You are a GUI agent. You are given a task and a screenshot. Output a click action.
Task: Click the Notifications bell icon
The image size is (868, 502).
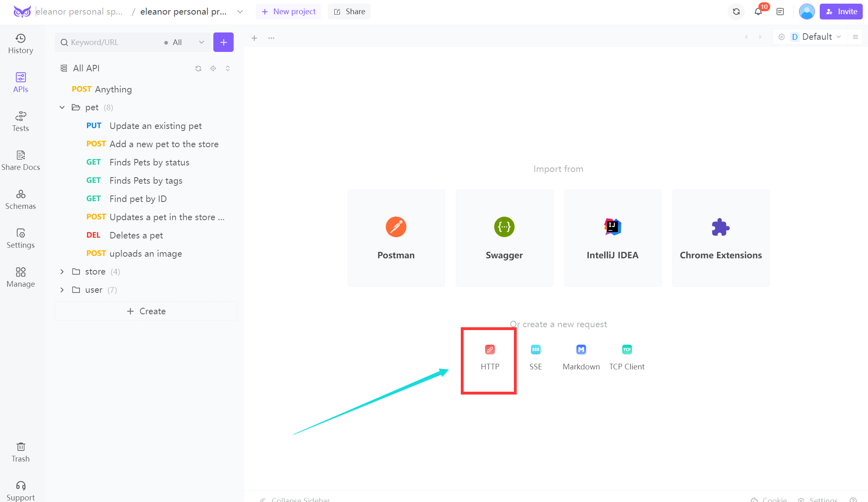coord(758,12)
